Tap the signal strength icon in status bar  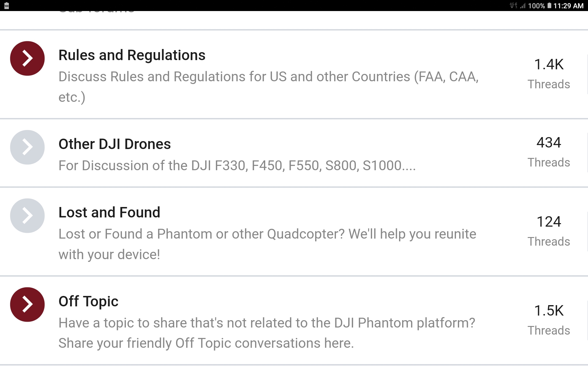(x=523, y=6)
